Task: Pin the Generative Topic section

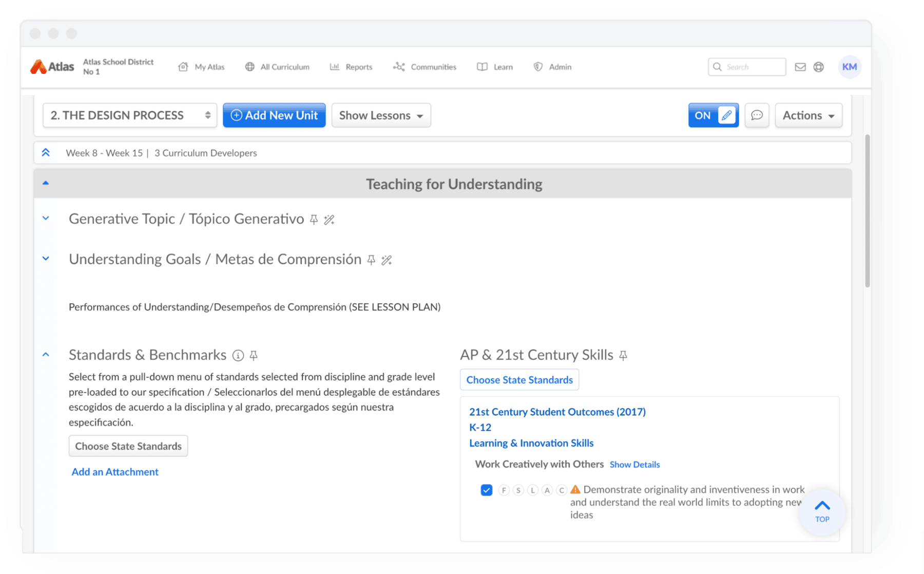Action: (314, 220)
